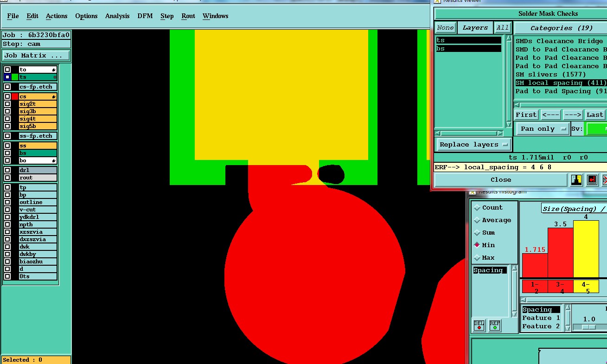Select the Max radio option
The height and width of the screenshot is (364, 607).
[477, 258]
